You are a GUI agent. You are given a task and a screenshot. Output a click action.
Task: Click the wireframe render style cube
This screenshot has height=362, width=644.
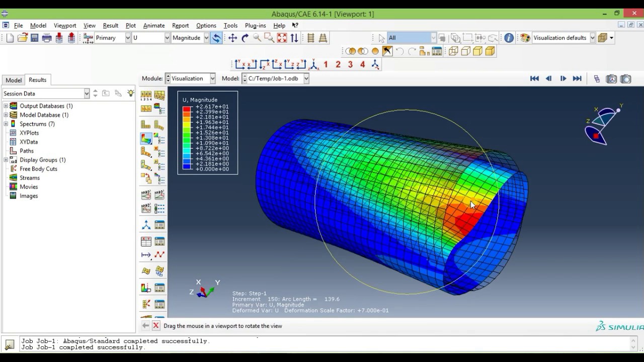pos(453,51)
